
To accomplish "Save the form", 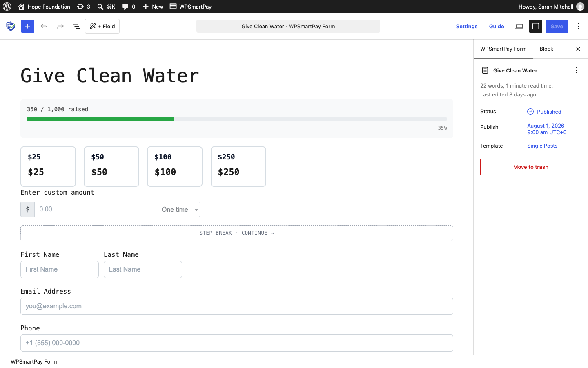I will 557,26.
